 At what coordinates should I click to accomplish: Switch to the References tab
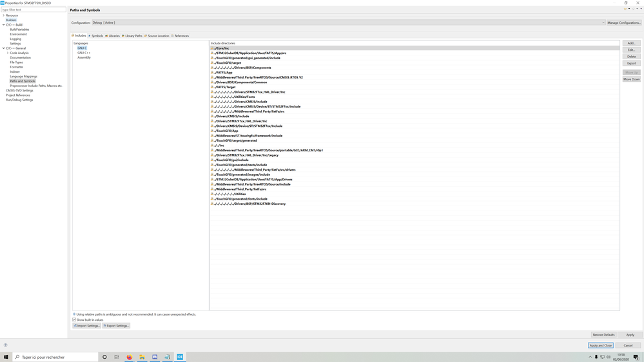(180, 35)
